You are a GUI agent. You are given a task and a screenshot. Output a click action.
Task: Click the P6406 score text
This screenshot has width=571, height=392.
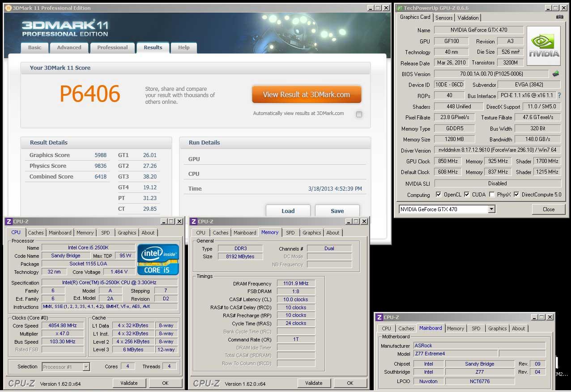click(90, 94)
